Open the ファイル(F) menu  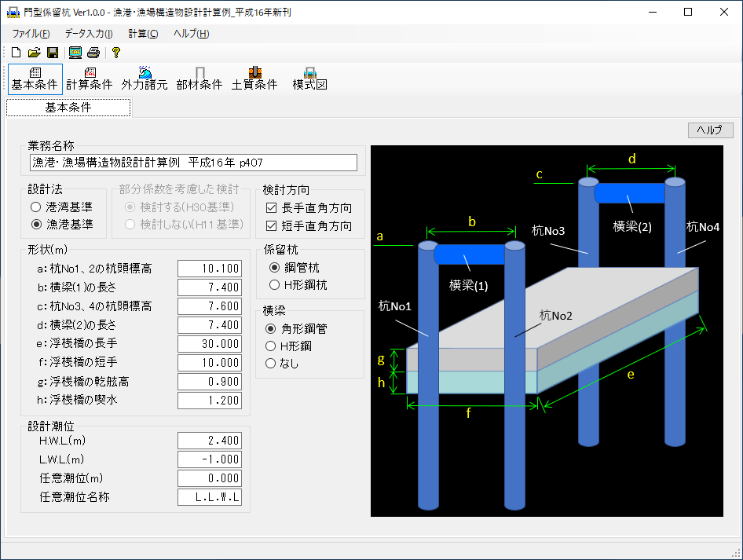pyautogui.click(x=31, y=34)
